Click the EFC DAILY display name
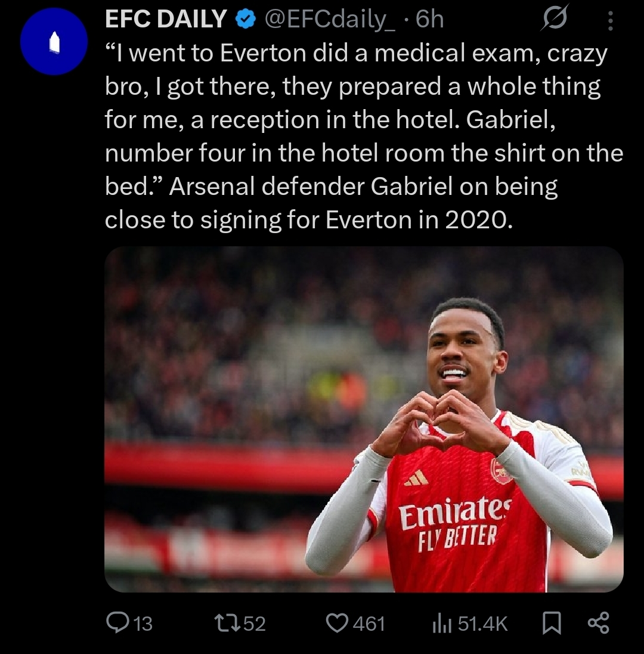Image resolution: width=644 pixels, height=654 pixels. [166, 20]
